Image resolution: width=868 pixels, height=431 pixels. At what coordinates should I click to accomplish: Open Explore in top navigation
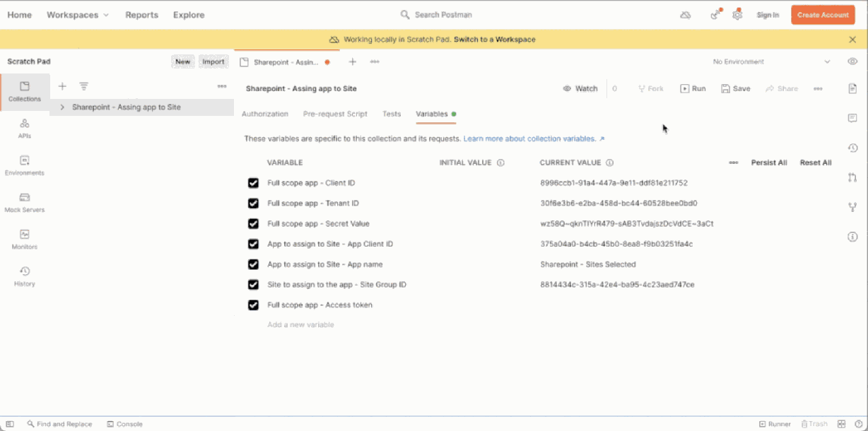click(189, 15)
